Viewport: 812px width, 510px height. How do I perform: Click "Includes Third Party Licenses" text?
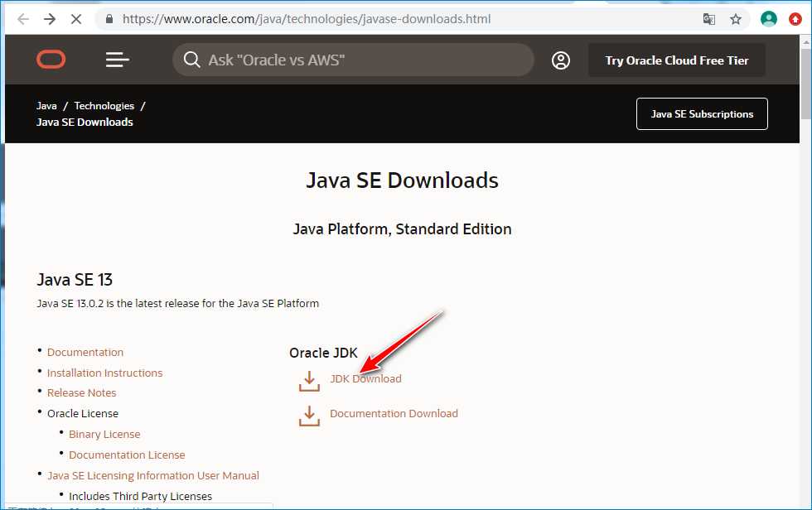(140, 496)
